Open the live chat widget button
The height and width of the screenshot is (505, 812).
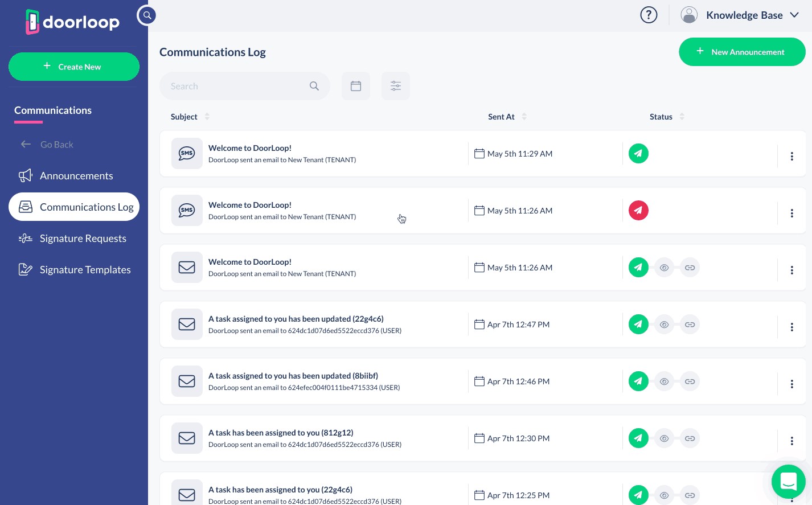(788, 482)
